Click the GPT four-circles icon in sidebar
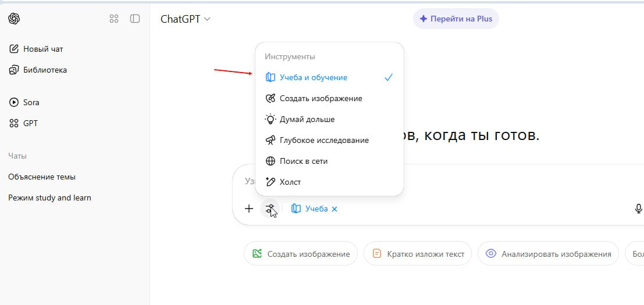 point(13,123)
